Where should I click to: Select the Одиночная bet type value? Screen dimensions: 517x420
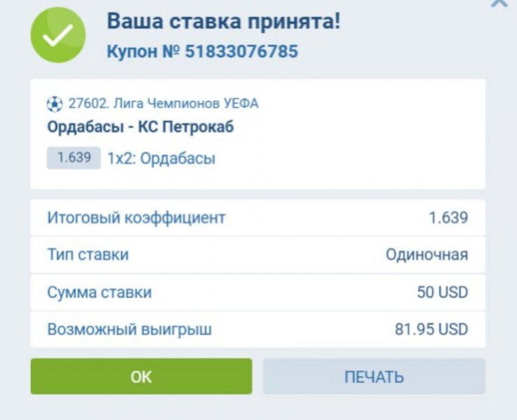click(427, 255)
